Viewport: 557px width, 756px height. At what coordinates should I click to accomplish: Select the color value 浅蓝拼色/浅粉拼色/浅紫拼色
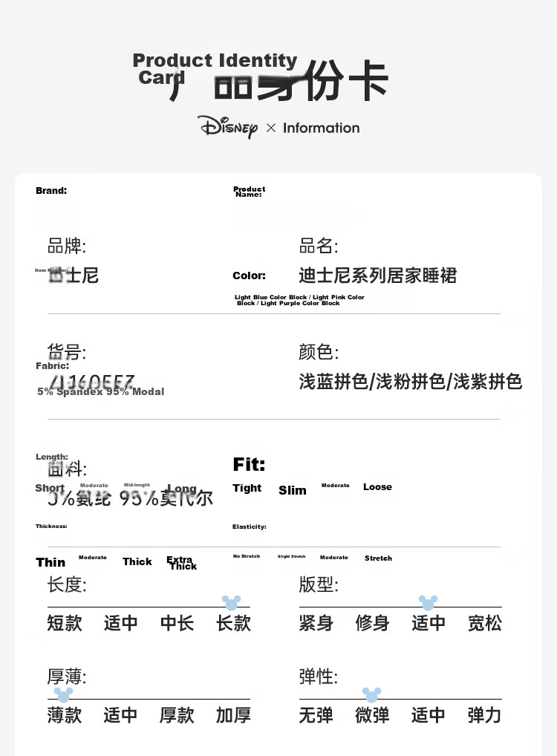411,382
